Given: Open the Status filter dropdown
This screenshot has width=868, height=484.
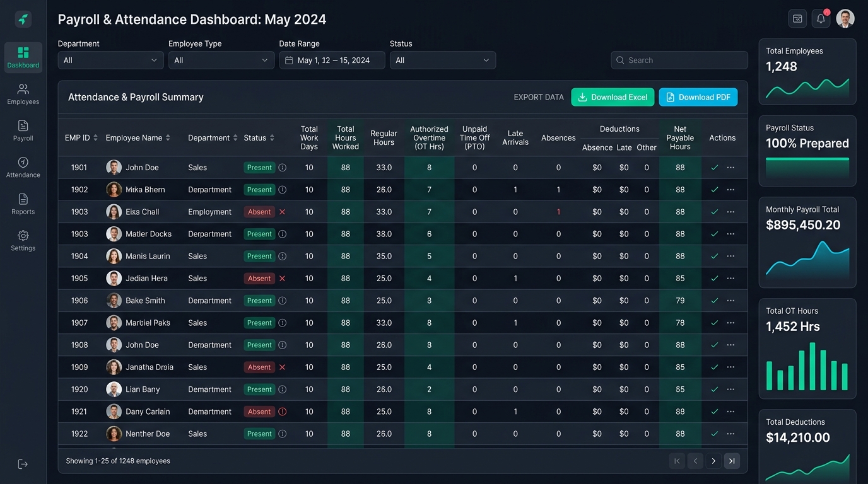Looking at the screenshot, I should tap(443, 60).
